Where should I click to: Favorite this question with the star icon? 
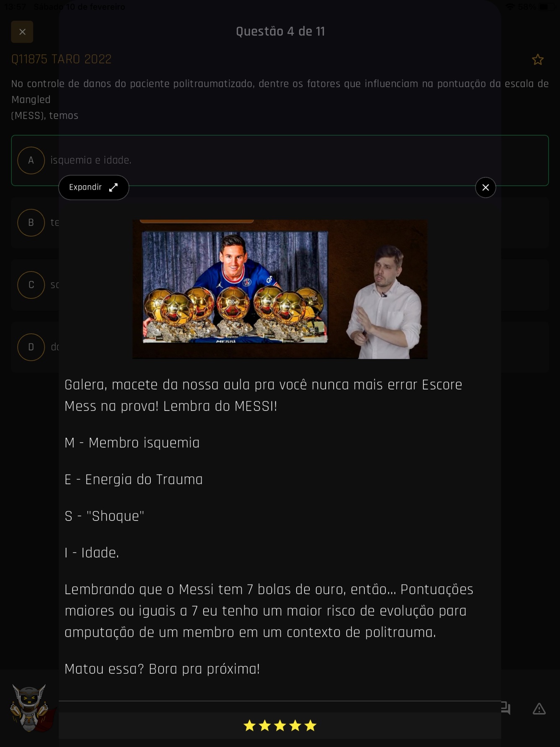click(x=538, y=60)
